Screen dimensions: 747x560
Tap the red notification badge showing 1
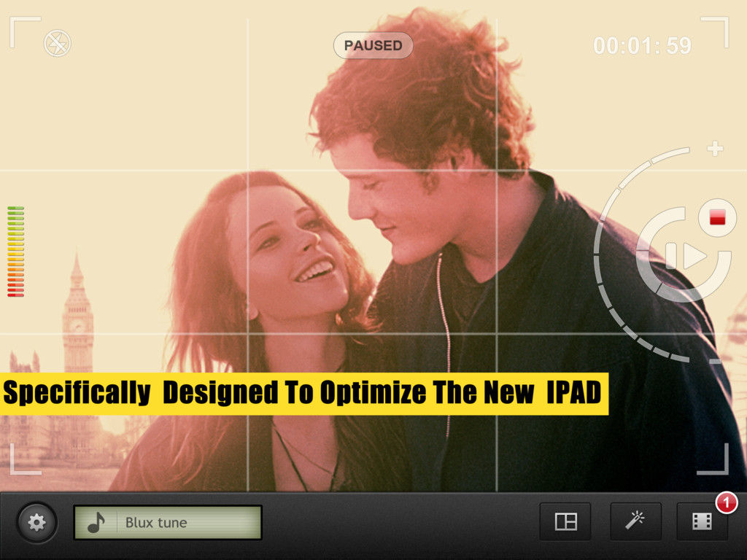[x=727, y=502]
